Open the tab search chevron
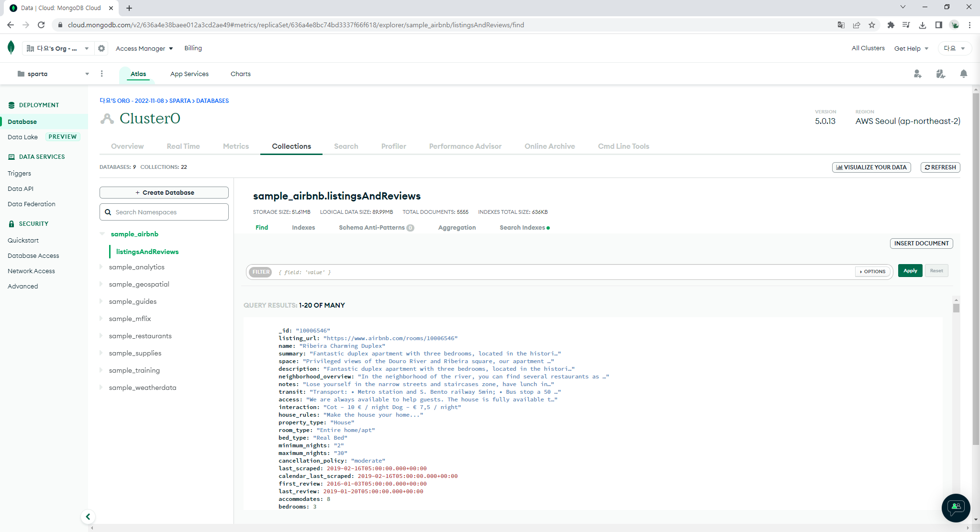980x532 pixels. [903, 7]
